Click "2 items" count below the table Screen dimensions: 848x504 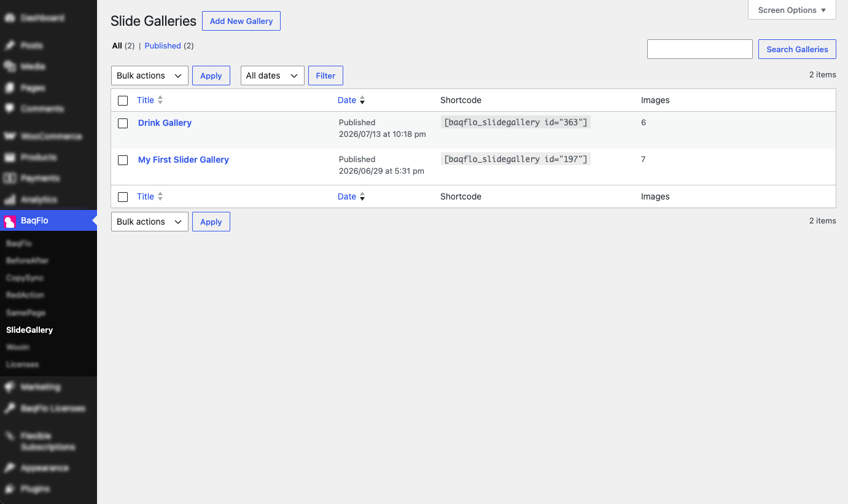tap(823, 220)
